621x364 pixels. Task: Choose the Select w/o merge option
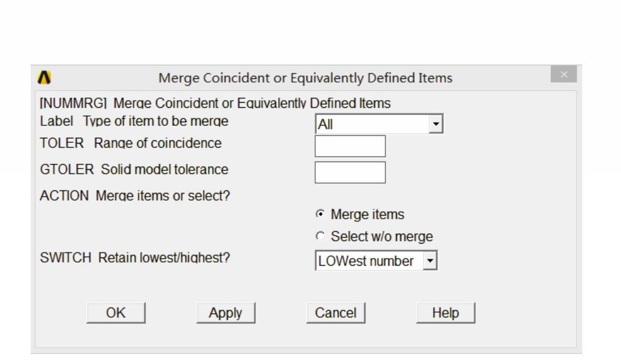[x=320, y=237]
